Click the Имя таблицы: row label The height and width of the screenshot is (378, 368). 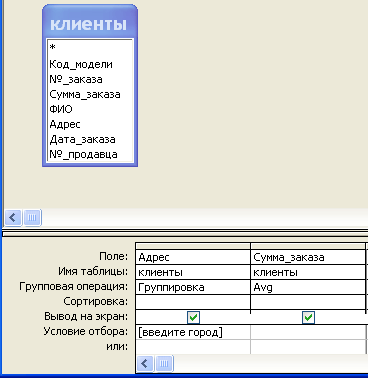pyautogui.click(x=93, y=272)
